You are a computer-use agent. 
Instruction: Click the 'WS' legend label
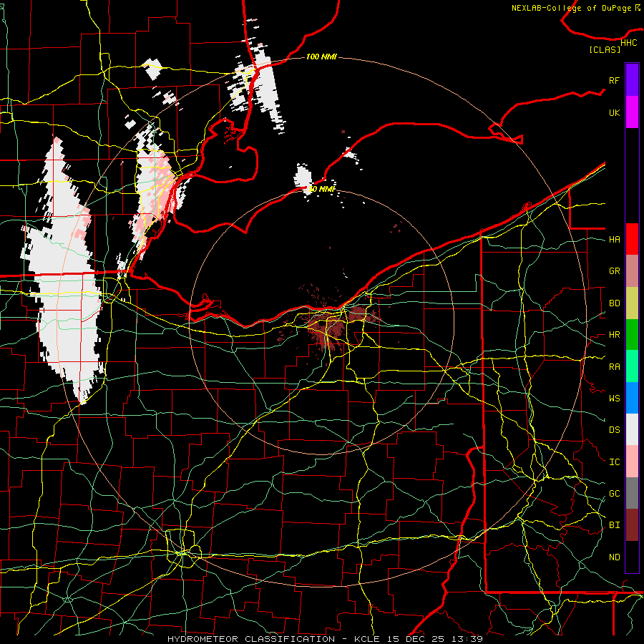click(x=615, y=398)
